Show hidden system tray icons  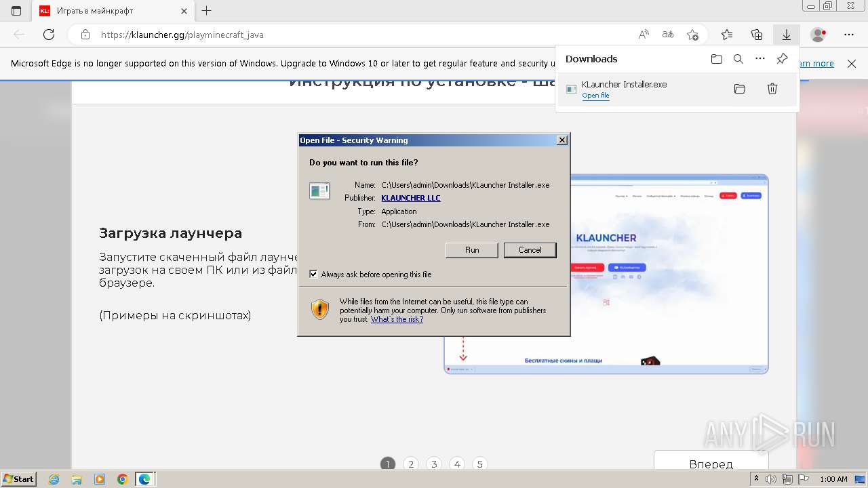(x=757, y=479)
